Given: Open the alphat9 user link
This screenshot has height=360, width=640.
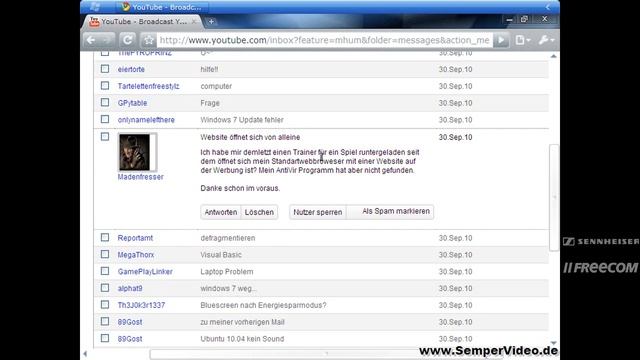Looking at the screenshot, I should pos(130,288).
